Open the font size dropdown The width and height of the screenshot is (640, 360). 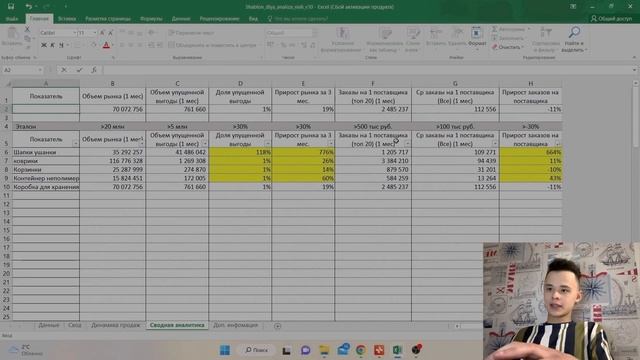[95, 33]
